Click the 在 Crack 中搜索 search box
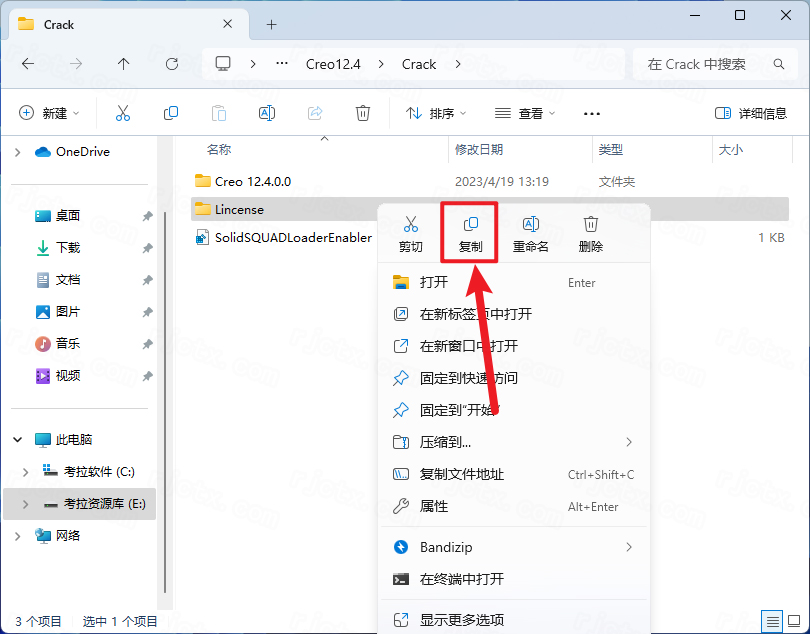Screen dimensions: 810x634 [x=715, y=64]
